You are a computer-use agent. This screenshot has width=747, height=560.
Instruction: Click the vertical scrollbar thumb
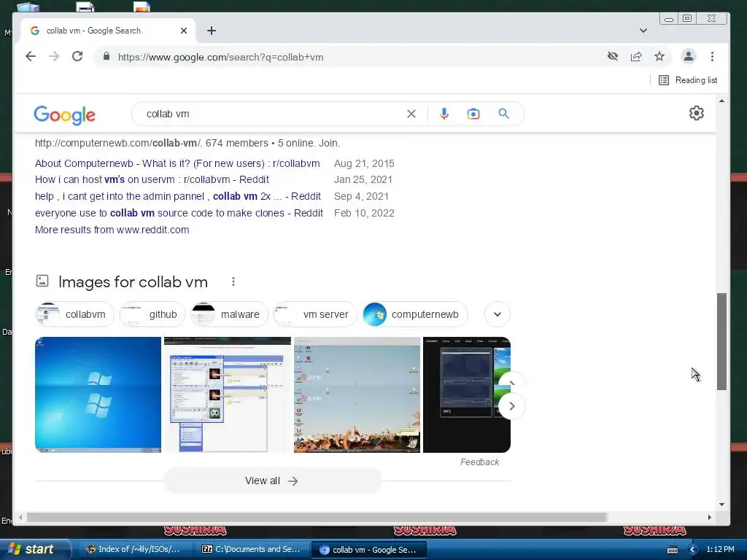721,341
